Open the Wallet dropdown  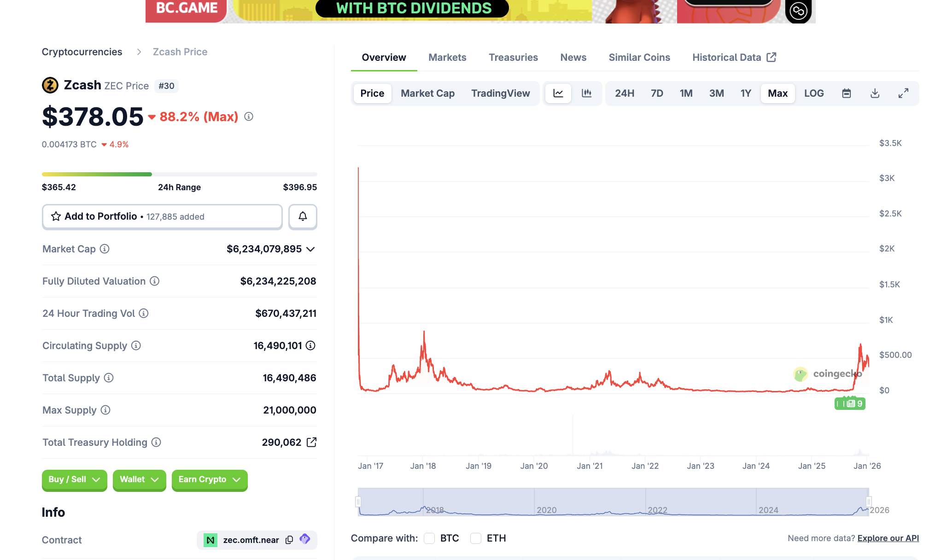pos(139,480)
